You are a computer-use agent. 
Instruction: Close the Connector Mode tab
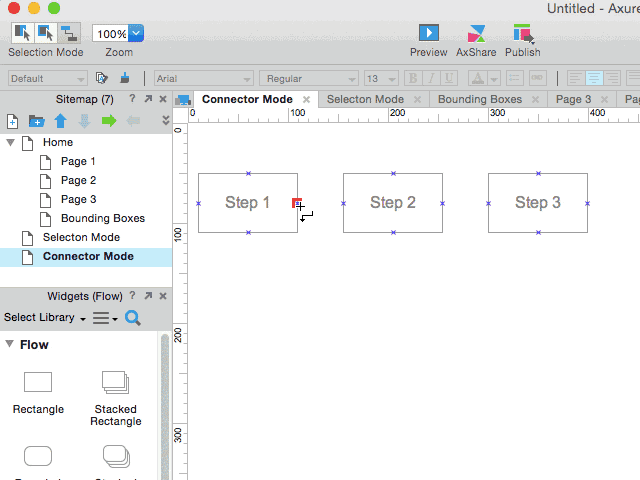coord(307,100)
